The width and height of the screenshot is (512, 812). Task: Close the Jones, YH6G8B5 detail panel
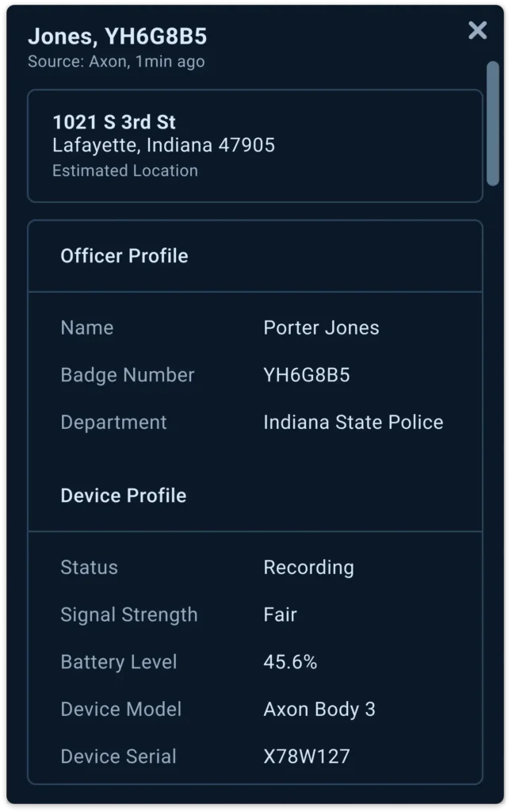click(476, 31)
